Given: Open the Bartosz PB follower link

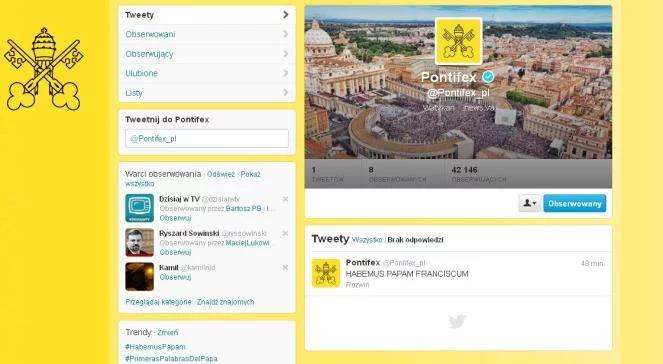Looking at the screenshot, I should (x=244, y=208).
